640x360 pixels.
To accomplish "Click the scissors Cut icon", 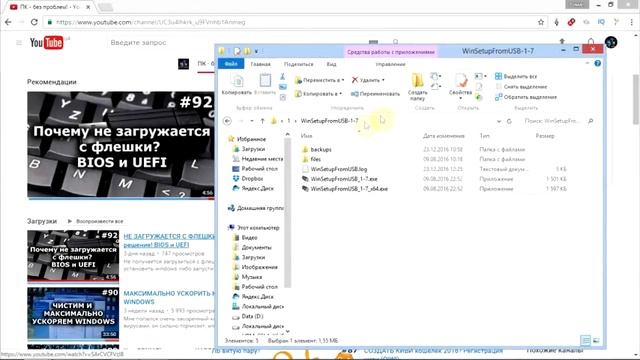I will pyautogui.click(x=282, y=76).
